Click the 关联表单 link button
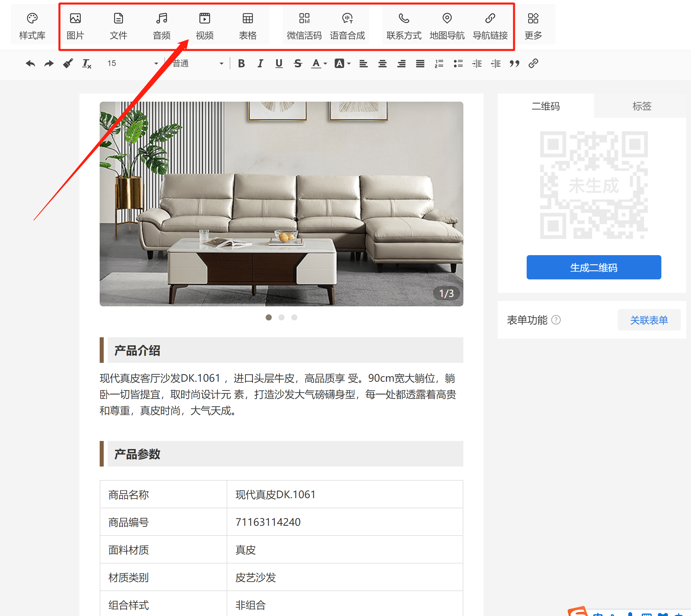Image resolution: width=691 pixels, height=616 pixels. pyautogui.click(x=649, y=320)
